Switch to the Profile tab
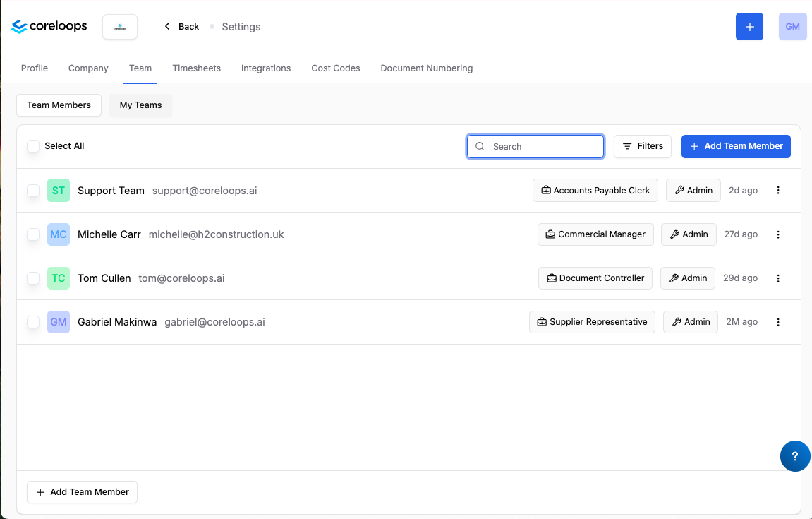 click(x=34, y=68)
